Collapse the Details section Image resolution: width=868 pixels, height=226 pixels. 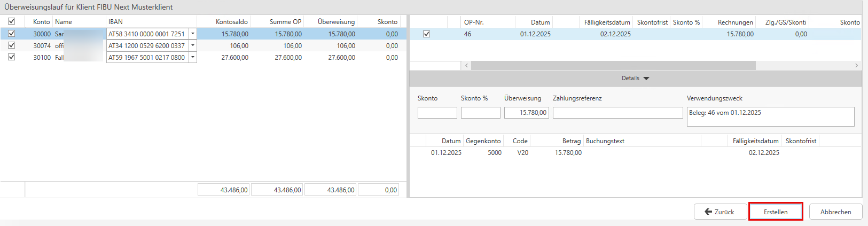point(636,79)
